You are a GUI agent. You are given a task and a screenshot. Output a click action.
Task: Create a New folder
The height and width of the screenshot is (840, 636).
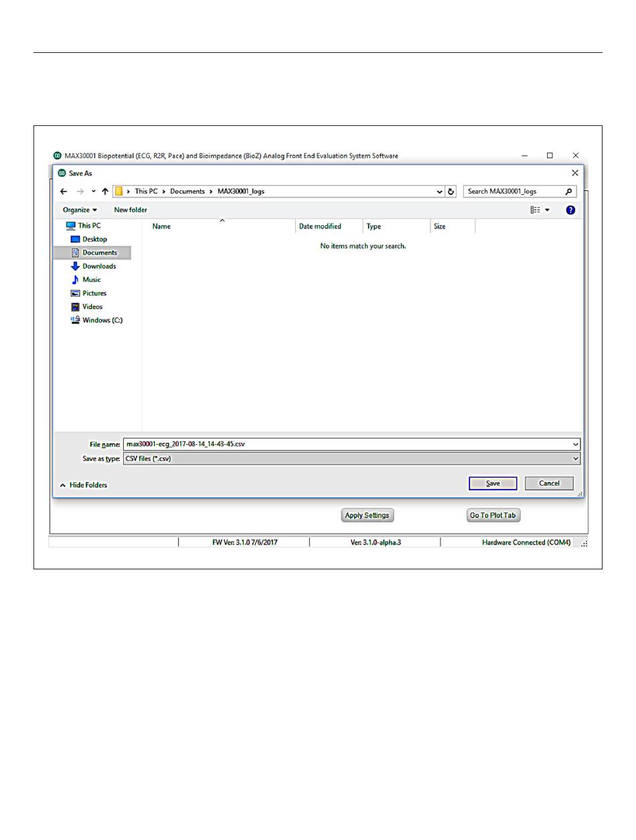click(x=131, y=210)
